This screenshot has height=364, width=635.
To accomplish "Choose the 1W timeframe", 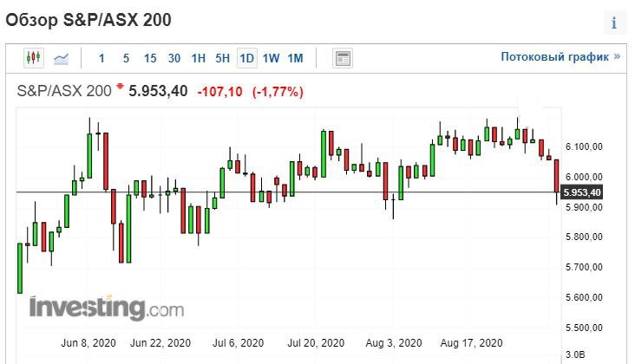I will pos(272,58).
